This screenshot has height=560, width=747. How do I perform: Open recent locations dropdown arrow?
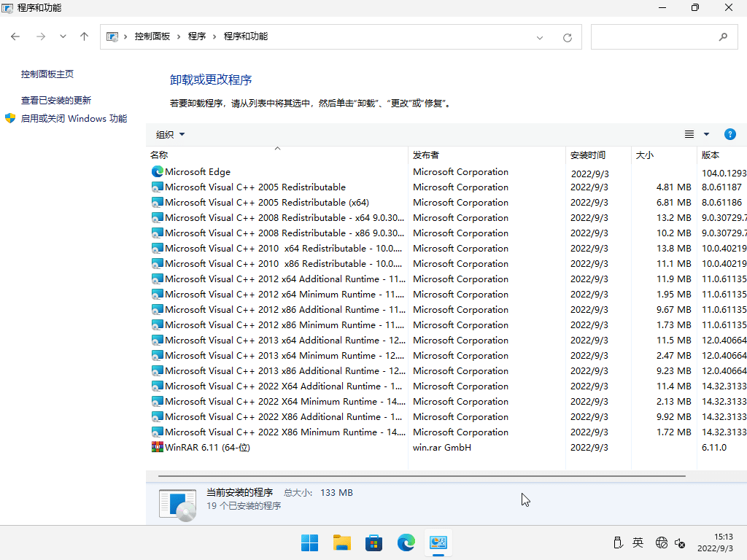(63, 36)
